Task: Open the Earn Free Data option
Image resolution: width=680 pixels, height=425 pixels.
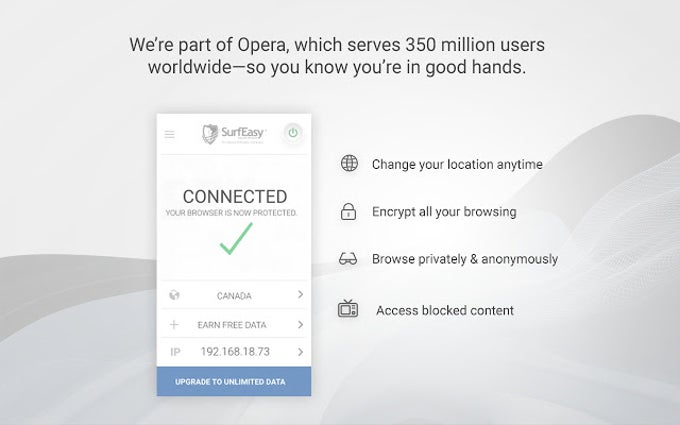Action: click(234, 325)
